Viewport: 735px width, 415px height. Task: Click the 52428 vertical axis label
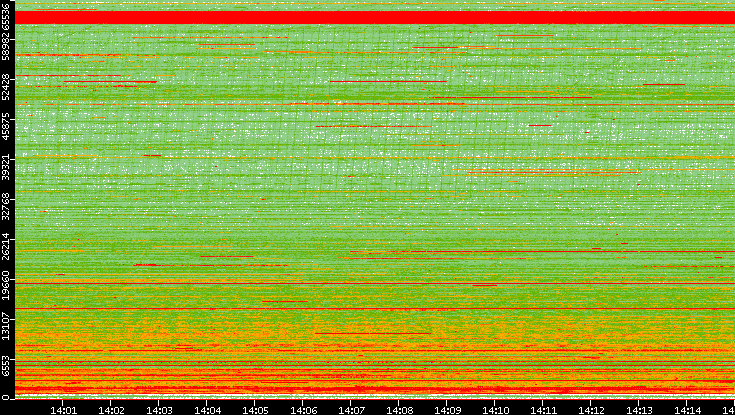pyautogui.click(x=5, y=86)
